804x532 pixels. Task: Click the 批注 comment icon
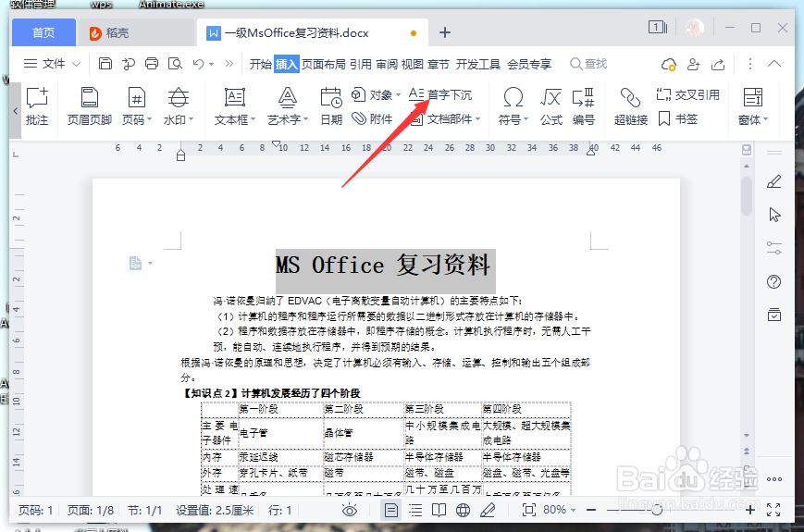pos(37,97)
